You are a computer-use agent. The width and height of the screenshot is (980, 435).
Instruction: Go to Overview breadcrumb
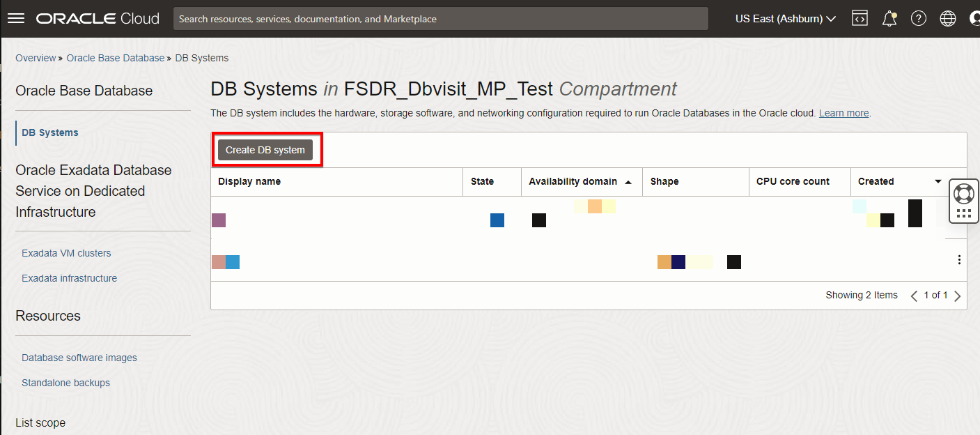[x=36, y=58]
